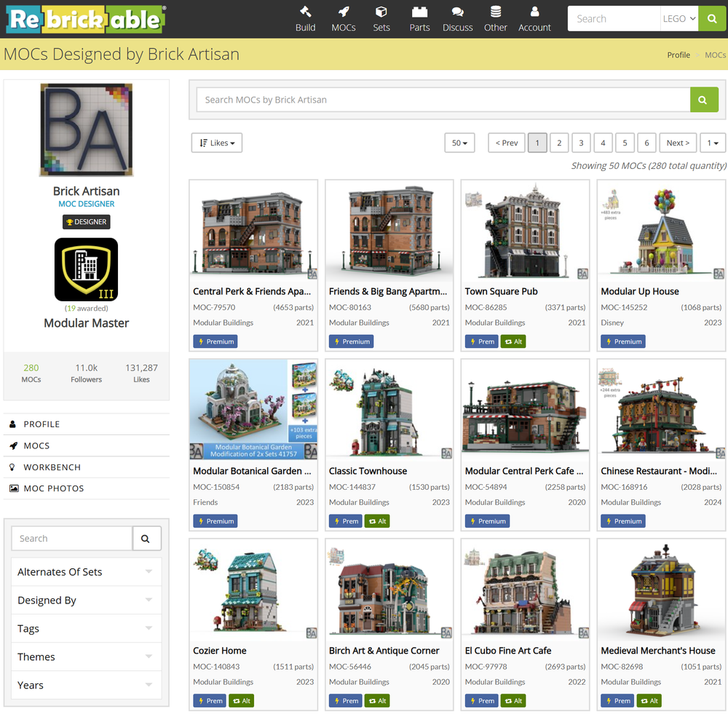This screenshot has width=728, height=714.
Task: Expand the Alternates Of Sets filter
Action: point(87,572)
